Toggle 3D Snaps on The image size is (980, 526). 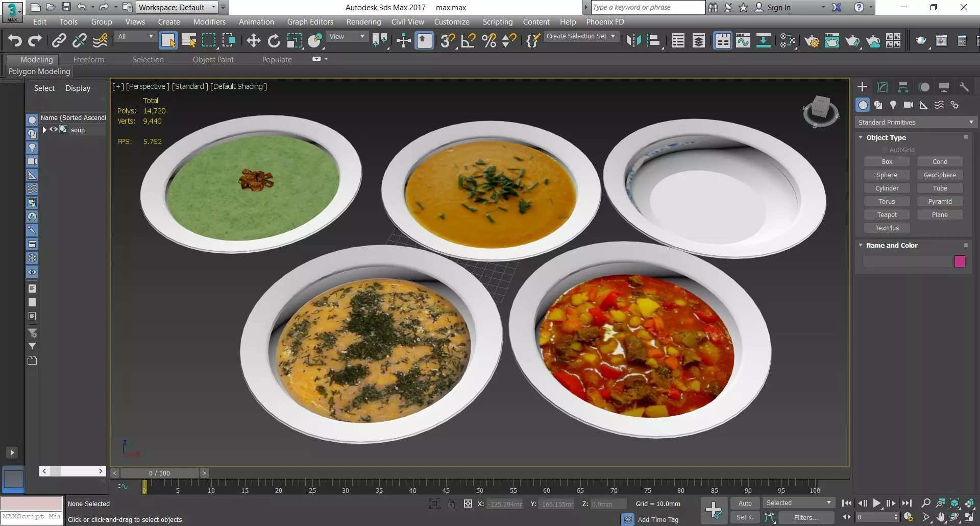[448, 41]
